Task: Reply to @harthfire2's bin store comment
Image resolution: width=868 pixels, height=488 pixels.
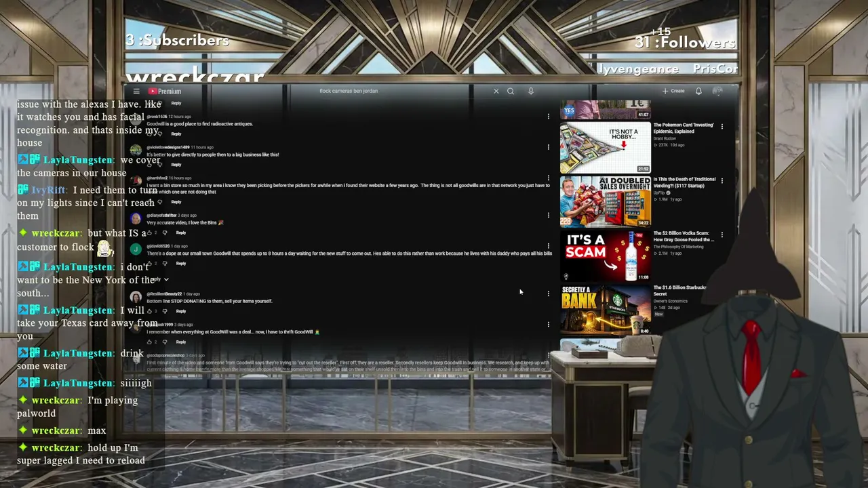Action: point(176,202)
